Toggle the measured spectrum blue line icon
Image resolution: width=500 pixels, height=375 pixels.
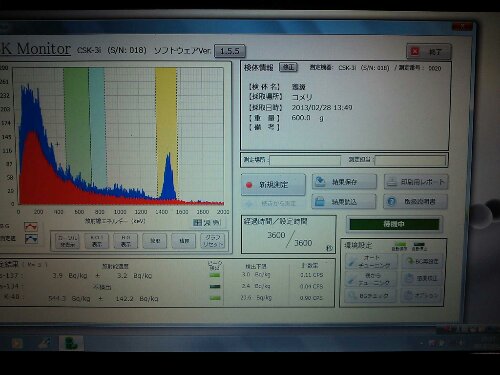click(x=31, y=239)
